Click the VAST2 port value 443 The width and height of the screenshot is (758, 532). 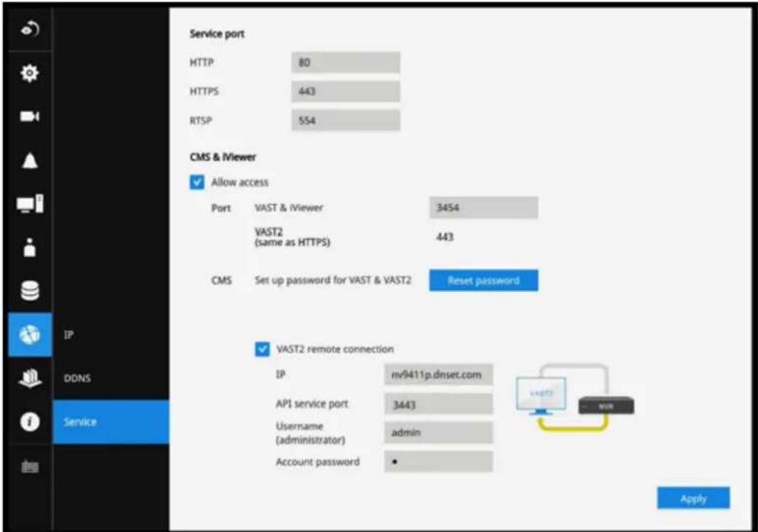(x=445, y=237)
